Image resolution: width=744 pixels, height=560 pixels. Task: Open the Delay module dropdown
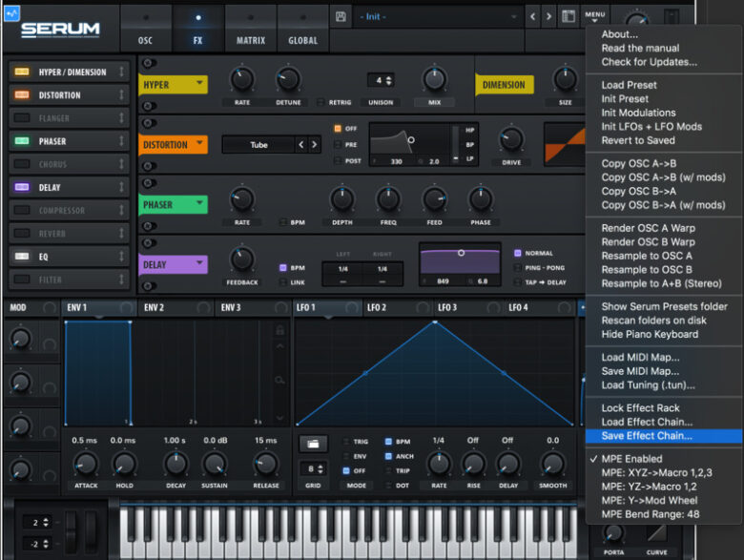tap(199, 262)
